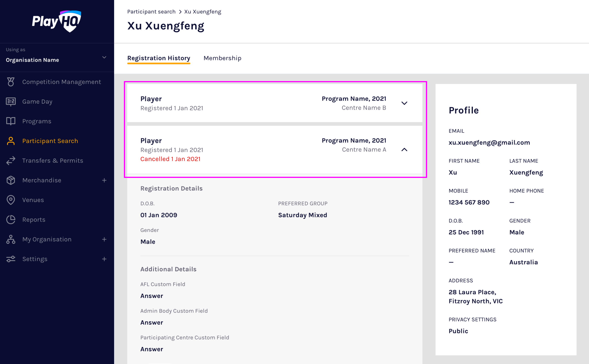
Task: Collapse the Centre Name A registration
Action: 404,150
